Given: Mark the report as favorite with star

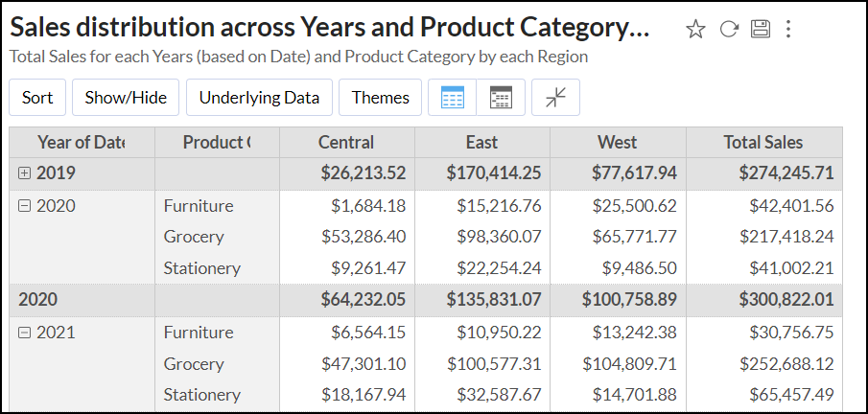Looking at the screenshot, I should click(695, 30).
